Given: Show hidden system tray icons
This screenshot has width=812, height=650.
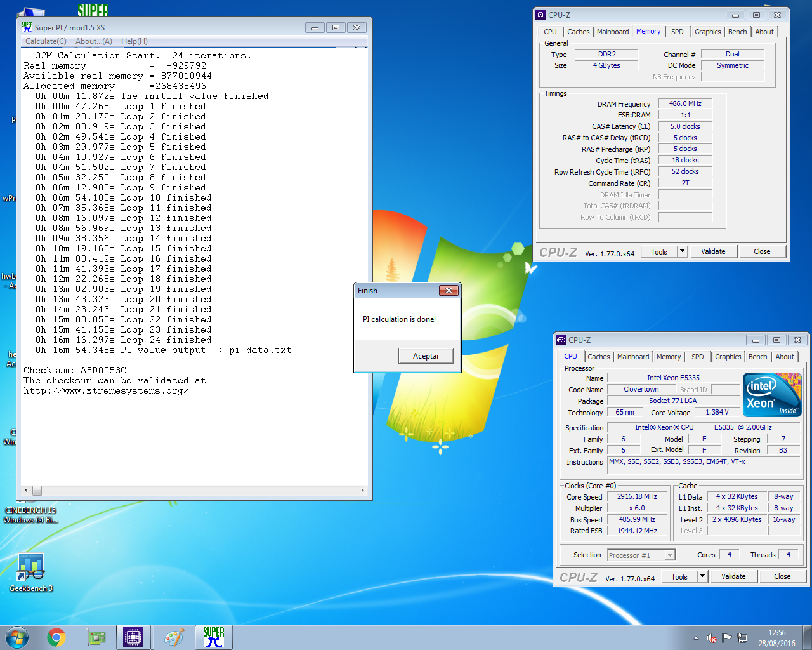Looking at the screenshot, I should tap(696, 638).
